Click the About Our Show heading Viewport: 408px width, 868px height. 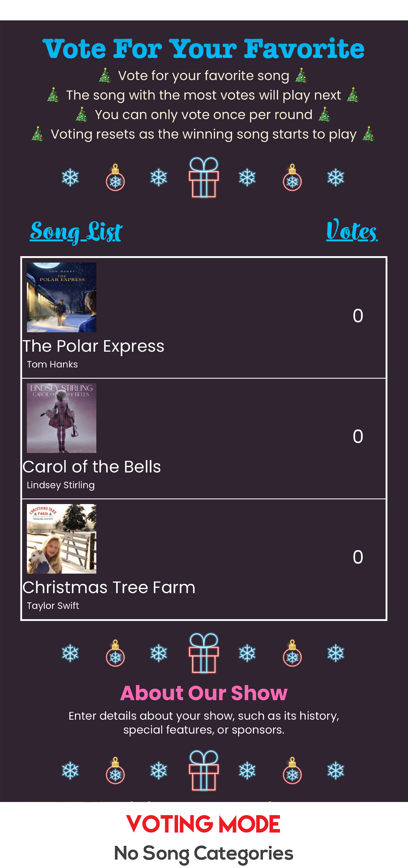point(204,693)
